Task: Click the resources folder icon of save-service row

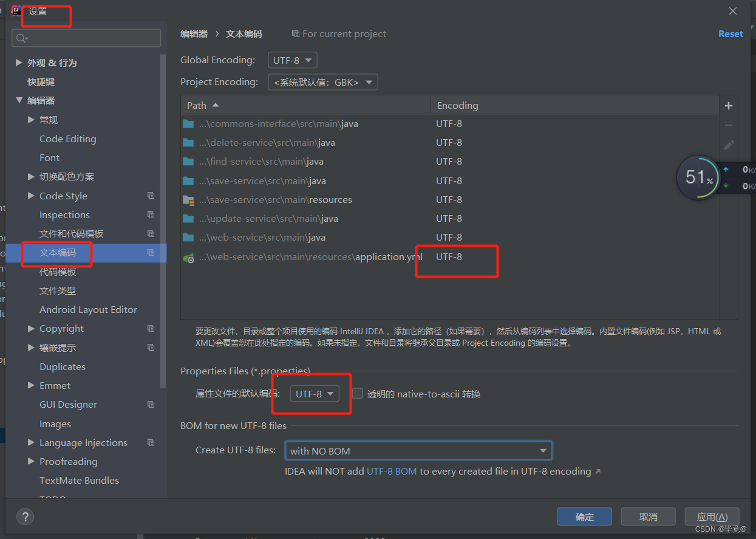Action: pos(188,200)
